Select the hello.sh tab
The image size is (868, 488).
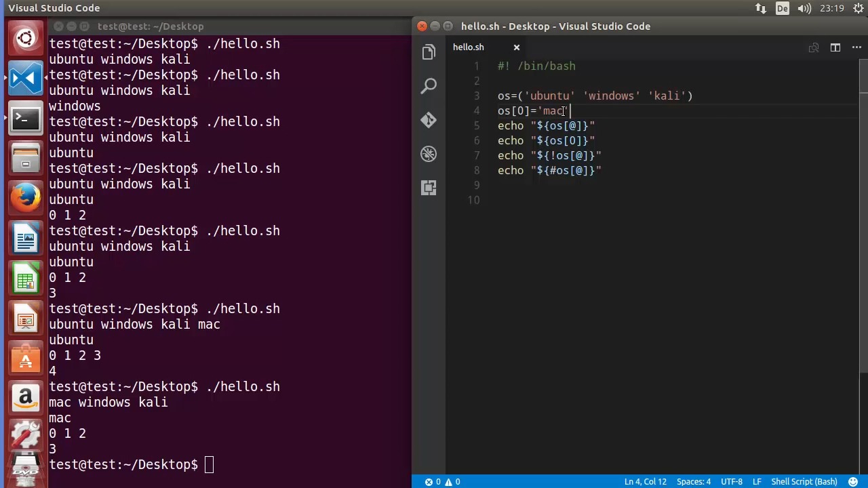[x=469, y=47]
